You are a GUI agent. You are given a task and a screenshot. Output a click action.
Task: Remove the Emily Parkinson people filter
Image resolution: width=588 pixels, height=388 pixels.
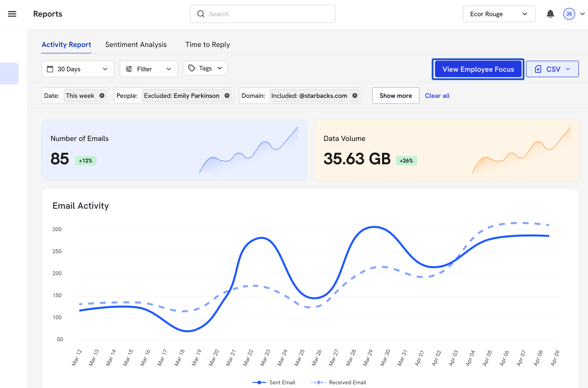(227, 96)
